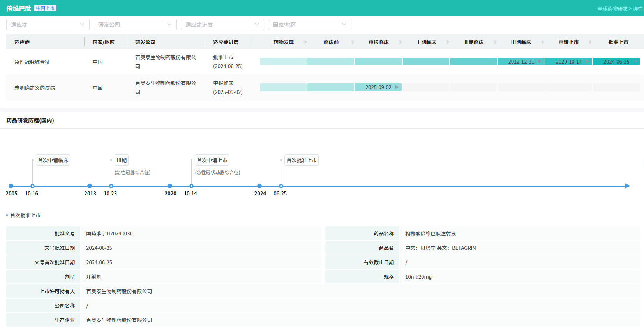The height and width of the screenshot is (329, 644).
Task: Click the III期 timeline label
Action: 122,160
